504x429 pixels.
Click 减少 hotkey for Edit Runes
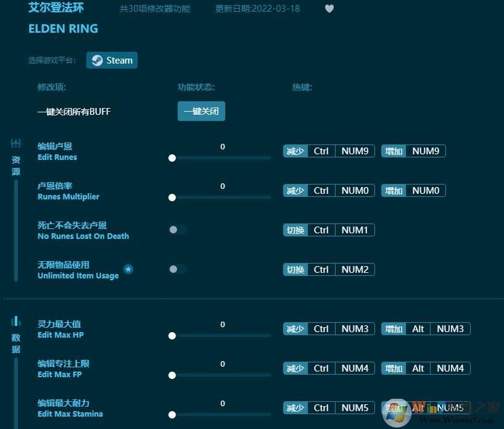coord(295,151)
